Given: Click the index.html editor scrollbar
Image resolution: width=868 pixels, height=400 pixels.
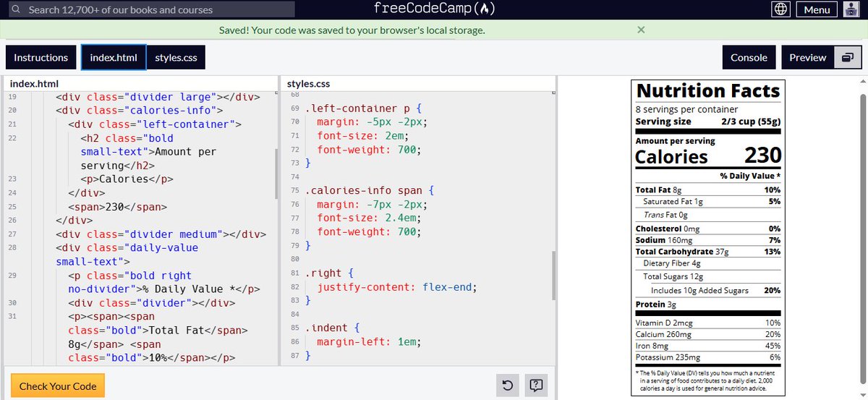Looking at the screenshot, I should (276, 174).
